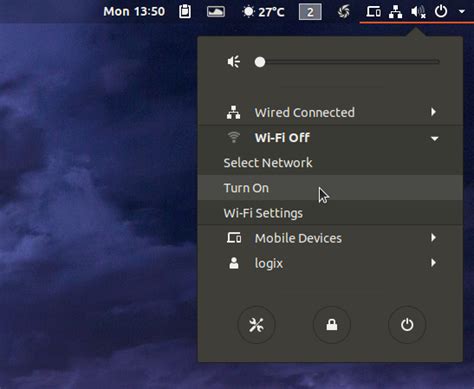Open system settings with wrench-screwdriver button
This screenshot has height=389, width=474.
point(256,325)
